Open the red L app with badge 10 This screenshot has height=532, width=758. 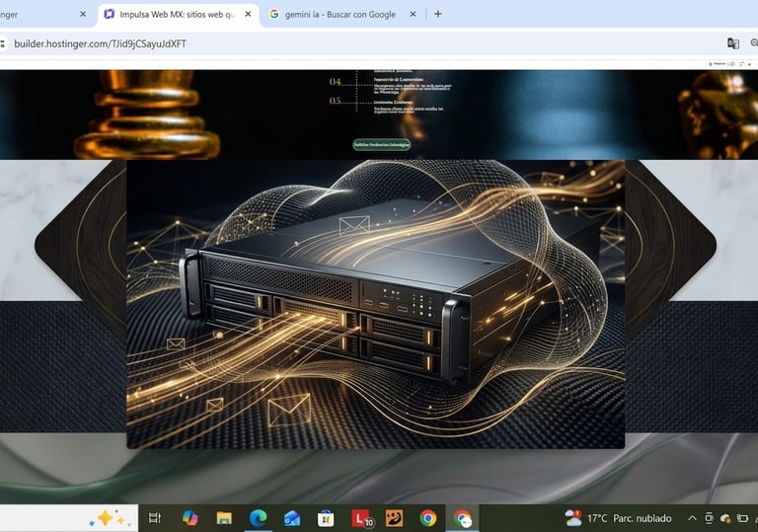[361, 518]
